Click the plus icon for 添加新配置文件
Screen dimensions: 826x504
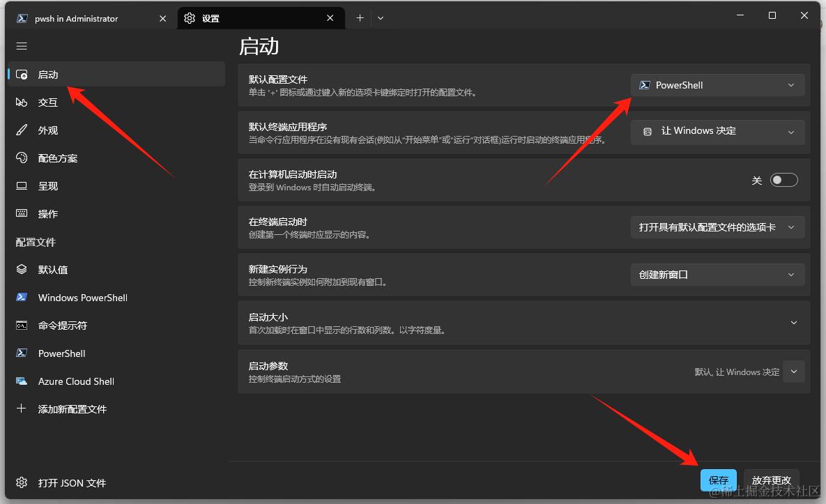[x=22, y=408]
